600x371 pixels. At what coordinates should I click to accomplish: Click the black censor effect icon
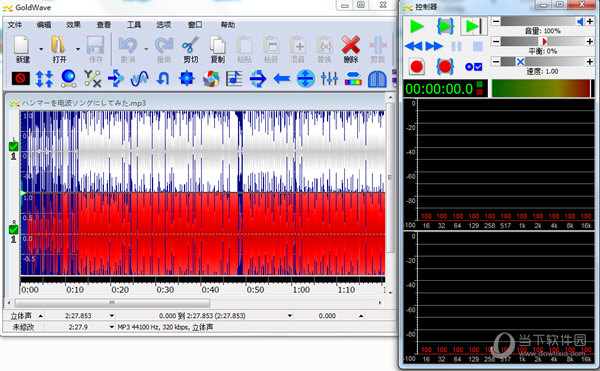tap(21, 79)
